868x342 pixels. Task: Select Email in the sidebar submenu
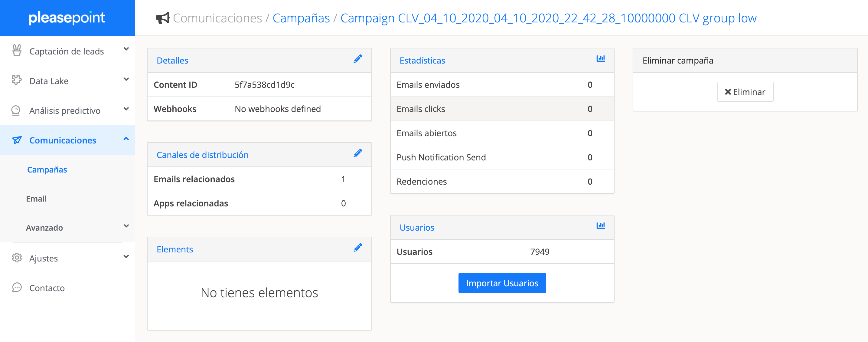[36, 199]
